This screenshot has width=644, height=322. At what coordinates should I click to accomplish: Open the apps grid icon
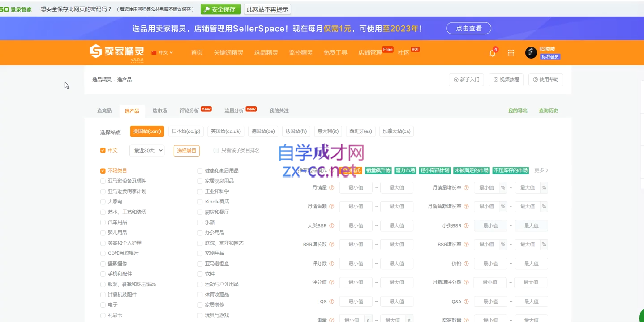tap(511, 53)
